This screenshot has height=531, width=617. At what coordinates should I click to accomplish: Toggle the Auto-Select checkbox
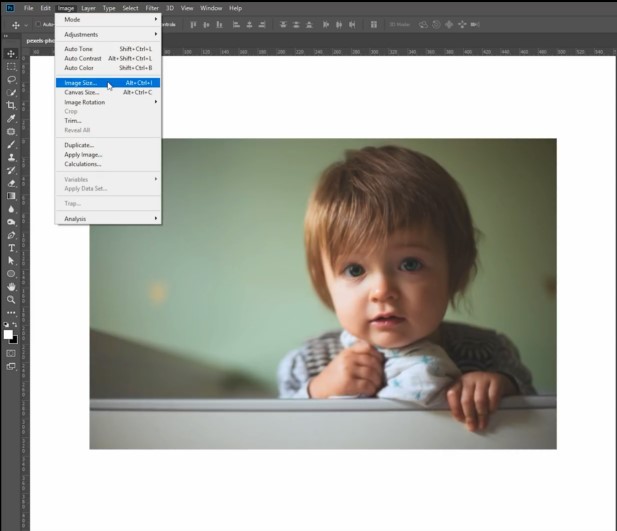pos(38,24)
